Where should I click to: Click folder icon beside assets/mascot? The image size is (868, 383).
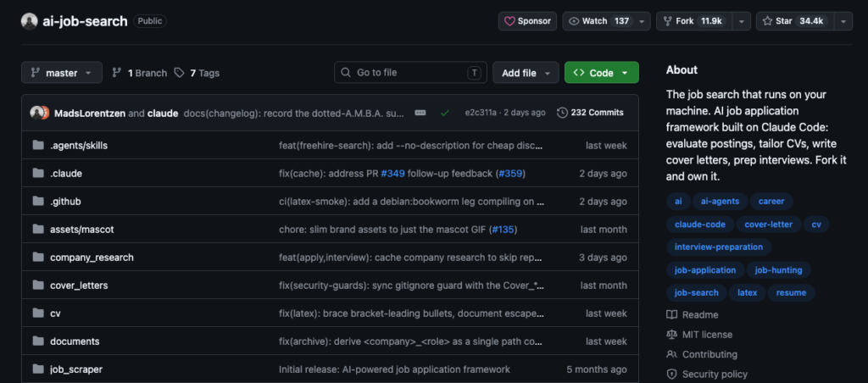[x=38, y=229]
